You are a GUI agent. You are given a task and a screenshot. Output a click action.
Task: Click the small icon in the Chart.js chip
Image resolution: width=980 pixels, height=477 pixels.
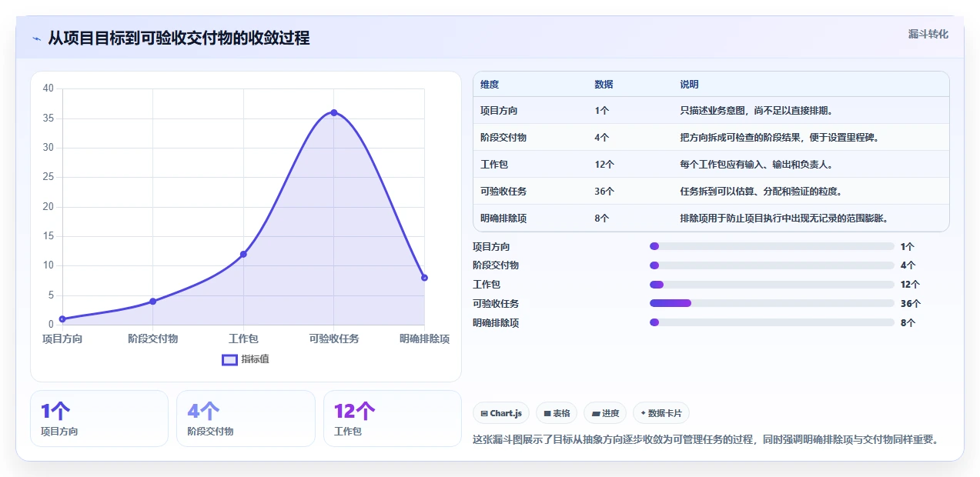pos(483,413)
